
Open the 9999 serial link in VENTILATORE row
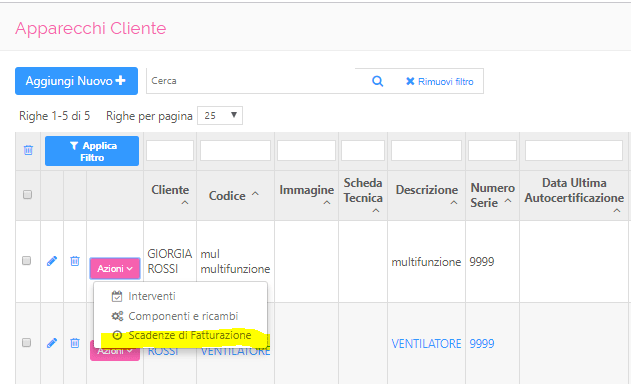tap(482, 344)
